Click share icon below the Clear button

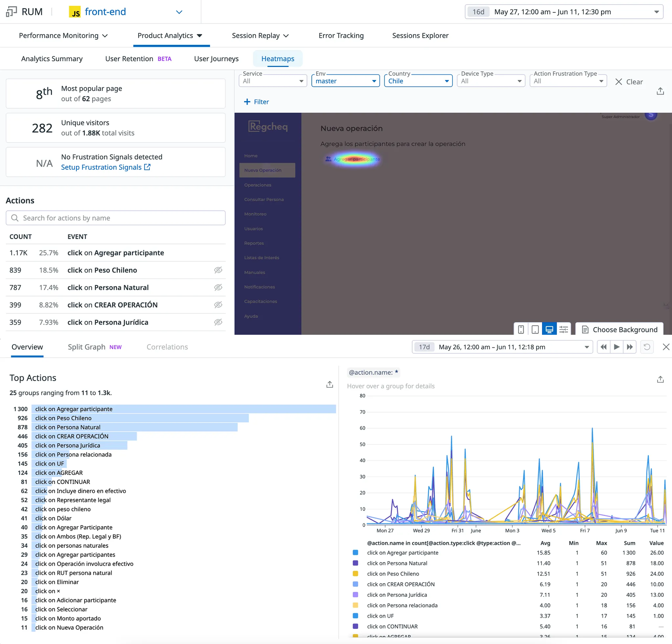coord(660,91)
